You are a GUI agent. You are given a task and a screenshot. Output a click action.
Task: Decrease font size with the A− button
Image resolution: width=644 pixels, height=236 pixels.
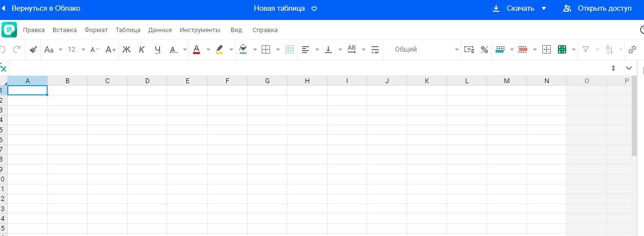pos(95,49)
